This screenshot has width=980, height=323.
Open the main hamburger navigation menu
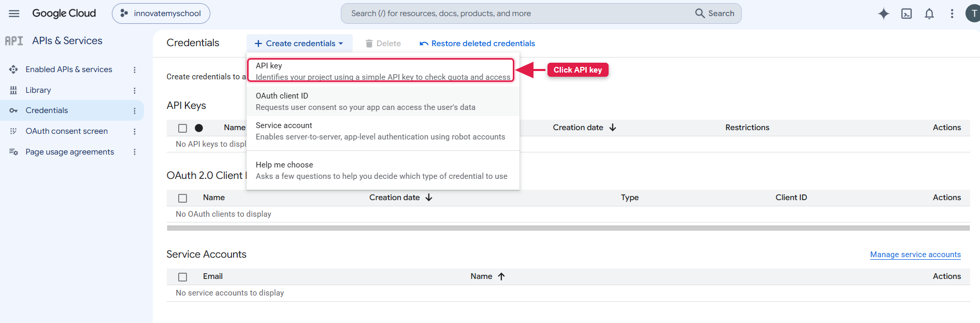tap(14, 13)
